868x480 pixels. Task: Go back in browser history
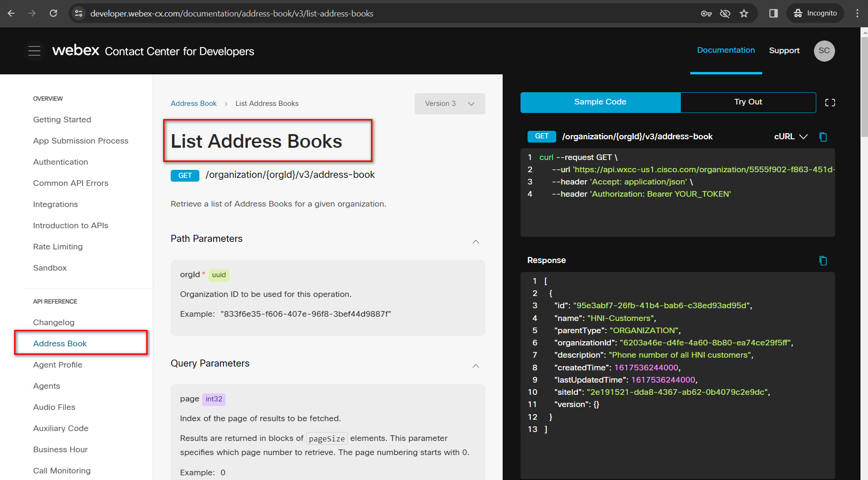click(x=11, y=13)
